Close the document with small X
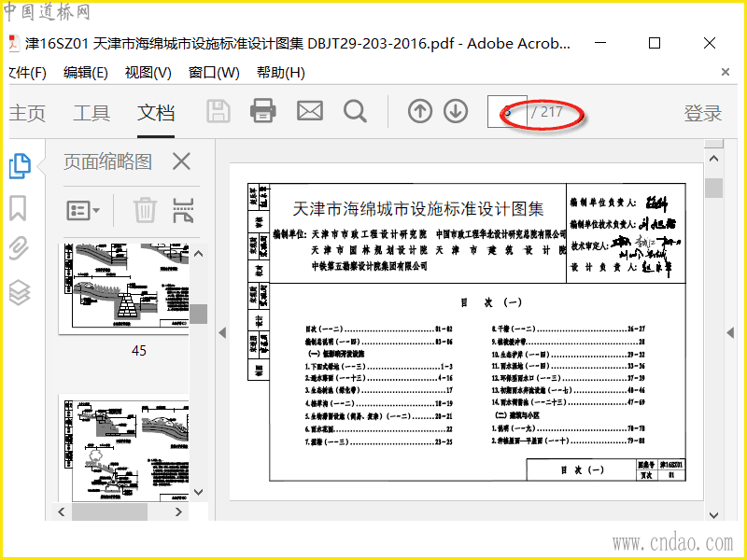This screenshot has height=560, width=747. point(726,72)
